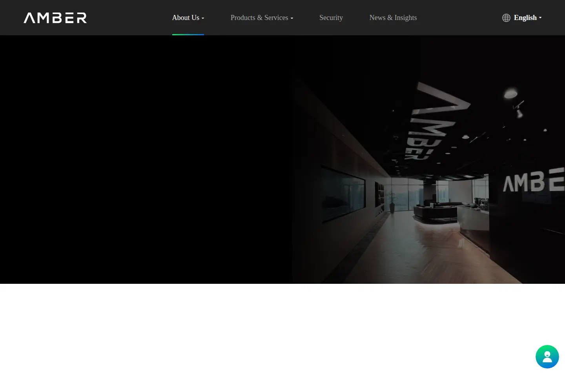Click the globe language icon
This screenshot has width=565, height=392.
tap(506, 18)
